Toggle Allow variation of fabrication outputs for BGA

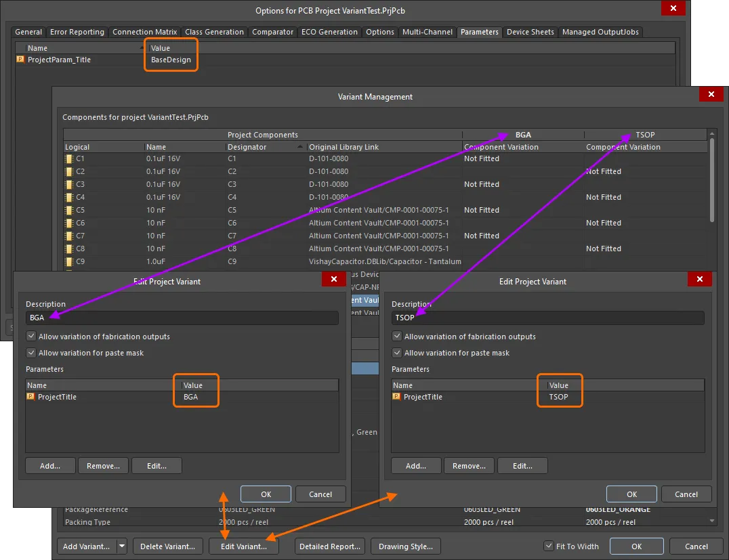coord(31,336)
